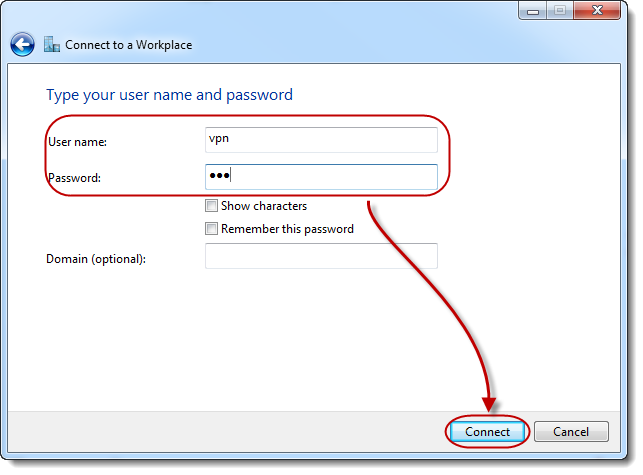Click the 'Connect to a Workplace' title text
The width and height of the screenshot is (643, 475).
click(x=128, y=45)
